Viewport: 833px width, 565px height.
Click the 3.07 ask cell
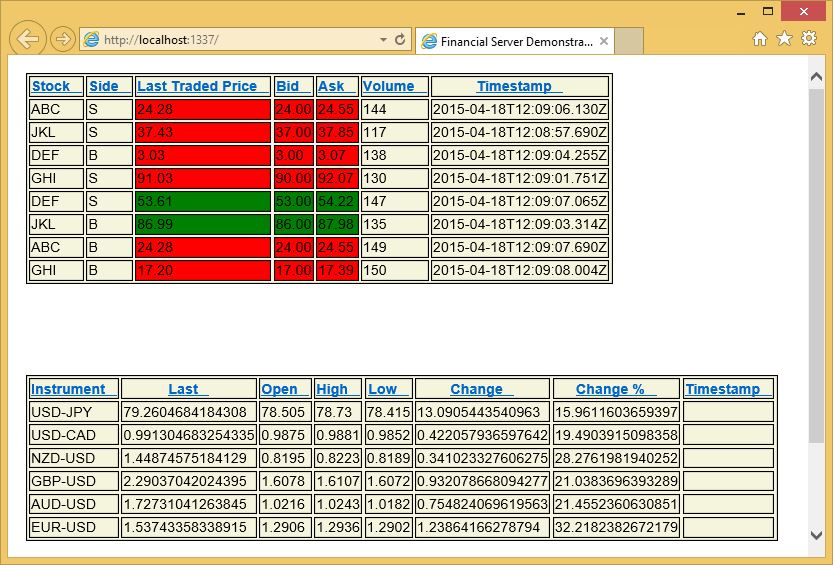(337, 156)
